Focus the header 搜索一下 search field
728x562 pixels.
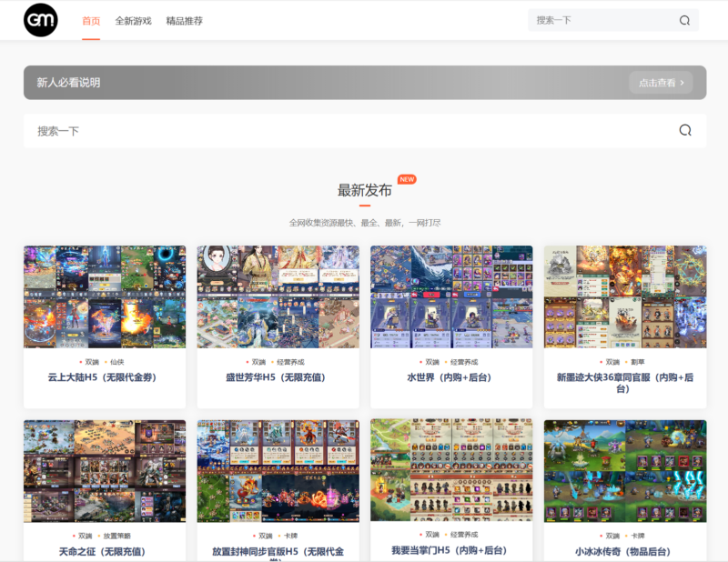click(613, 20)
